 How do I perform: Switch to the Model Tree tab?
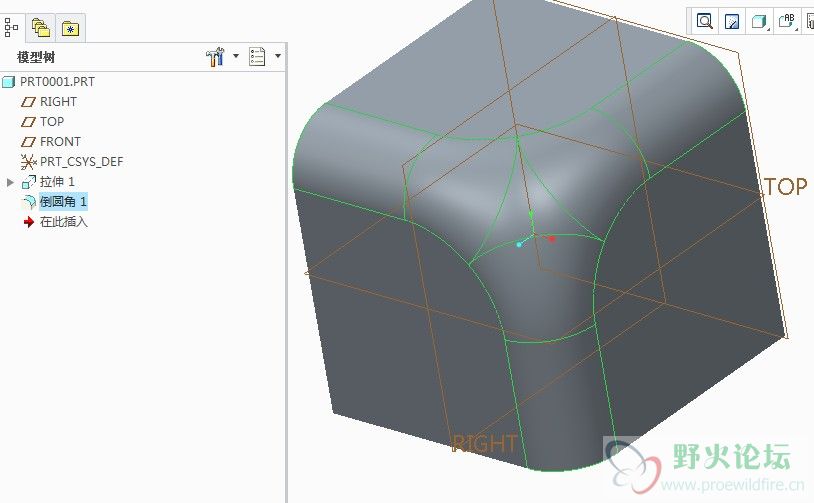[x=11, y=27]
